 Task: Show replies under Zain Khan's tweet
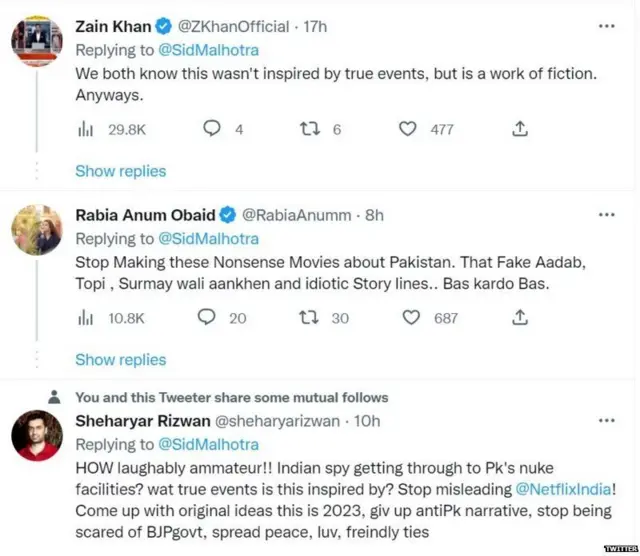120,171
